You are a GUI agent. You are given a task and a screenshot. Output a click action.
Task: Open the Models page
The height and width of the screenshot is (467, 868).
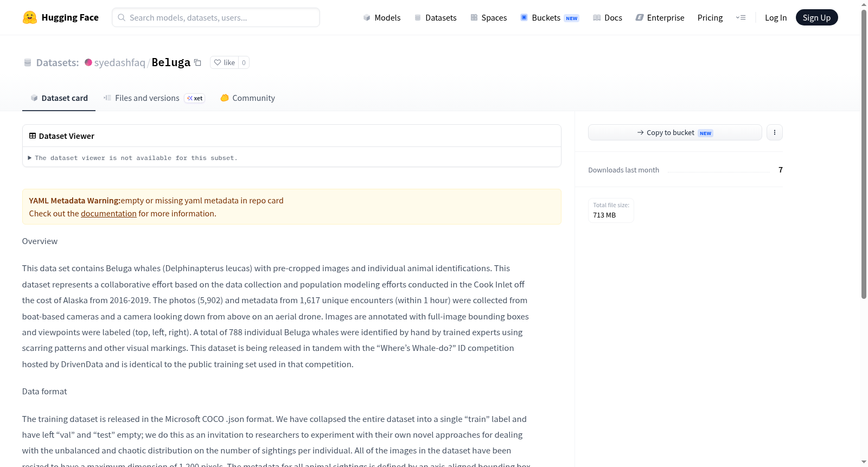[x=382, y=17]
